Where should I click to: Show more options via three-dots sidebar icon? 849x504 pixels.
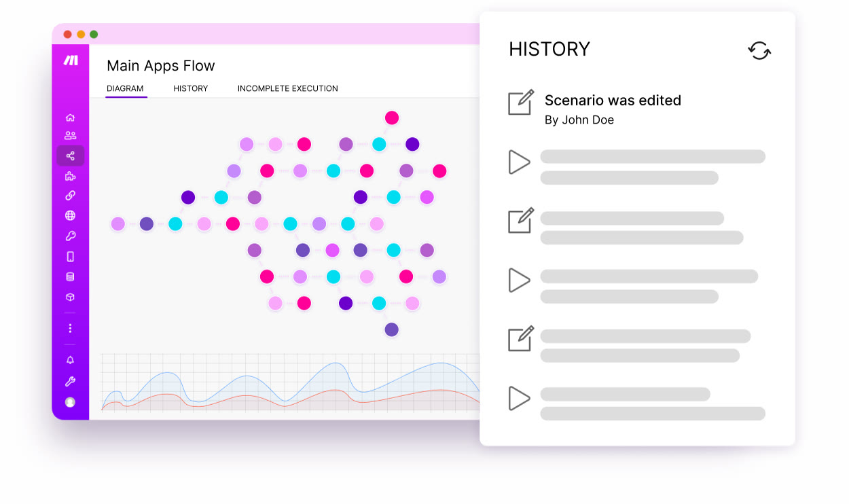pos(70,328)
